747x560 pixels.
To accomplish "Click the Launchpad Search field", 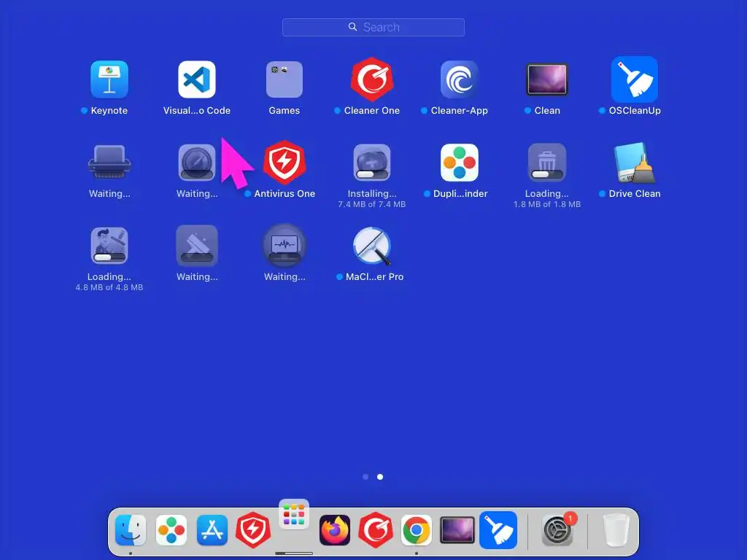I will click(x=373, y=27).
